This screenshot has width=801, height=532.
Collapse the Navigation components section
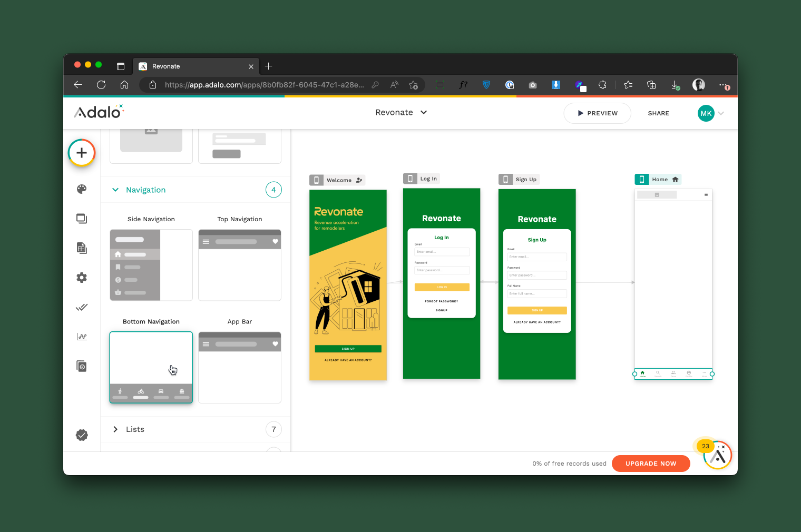pyautogui.click(x=115, y=190)
